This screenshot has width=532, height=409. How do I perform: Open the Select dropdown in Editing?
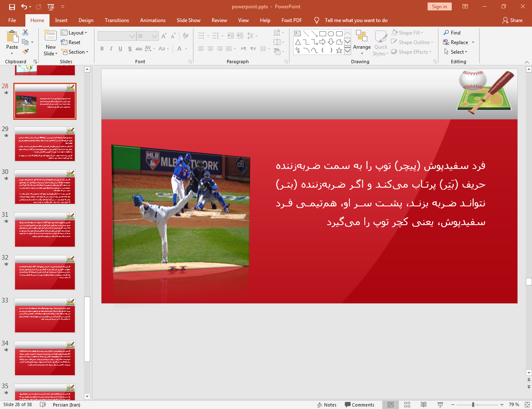click(455, 52)
